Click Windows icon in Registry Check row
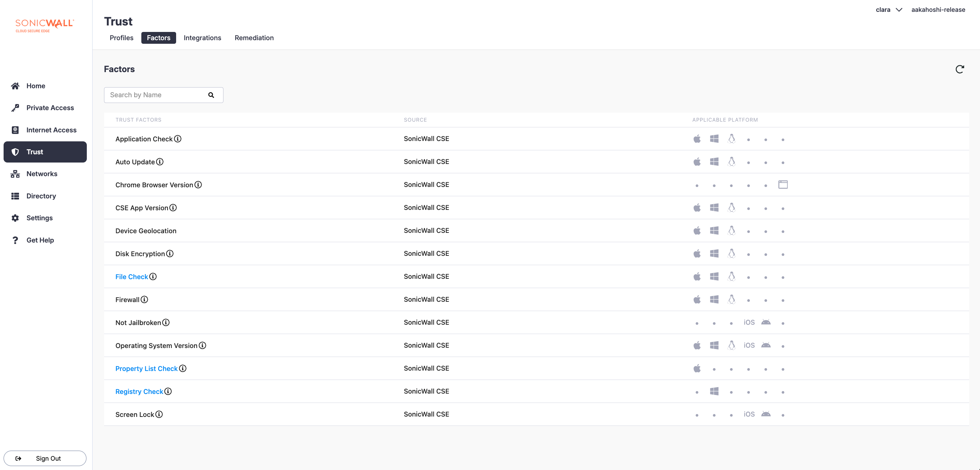This screenshot has width=980, height=470. click(714, 391)
